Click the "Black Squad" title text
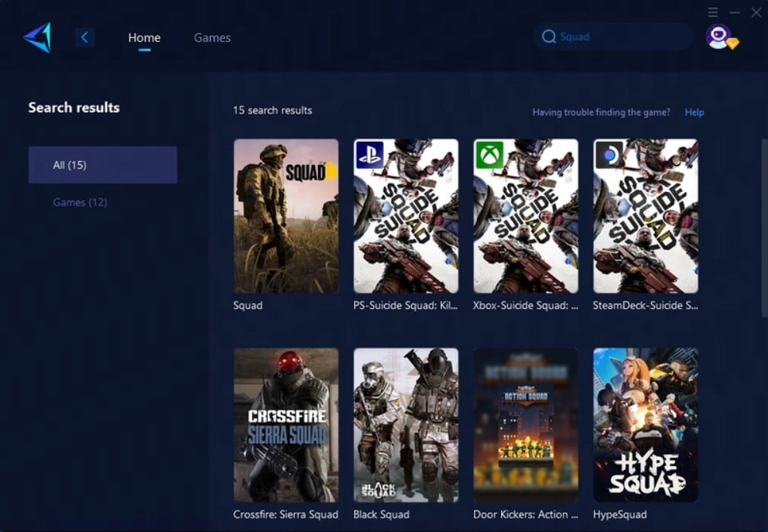The height and width of the screenshot is (532, 768). click(x=381, y=514)
